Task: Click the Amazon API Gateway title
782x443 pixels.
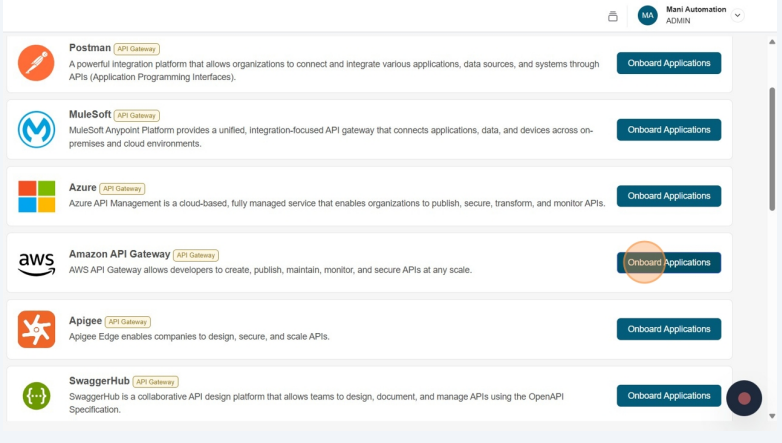Action: coord(119,254)
